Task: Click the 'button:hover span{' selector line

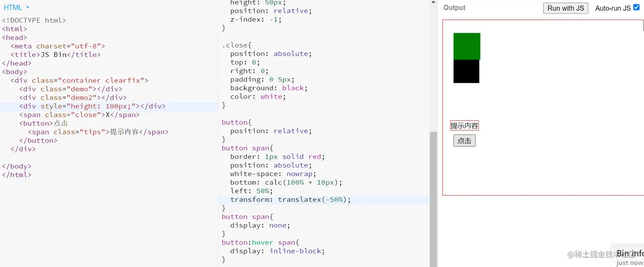Action: coord(260,242)
